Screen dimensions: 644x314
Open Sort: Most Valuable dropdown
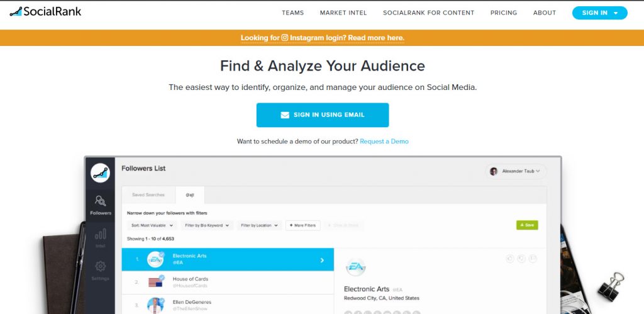(152, 225)
